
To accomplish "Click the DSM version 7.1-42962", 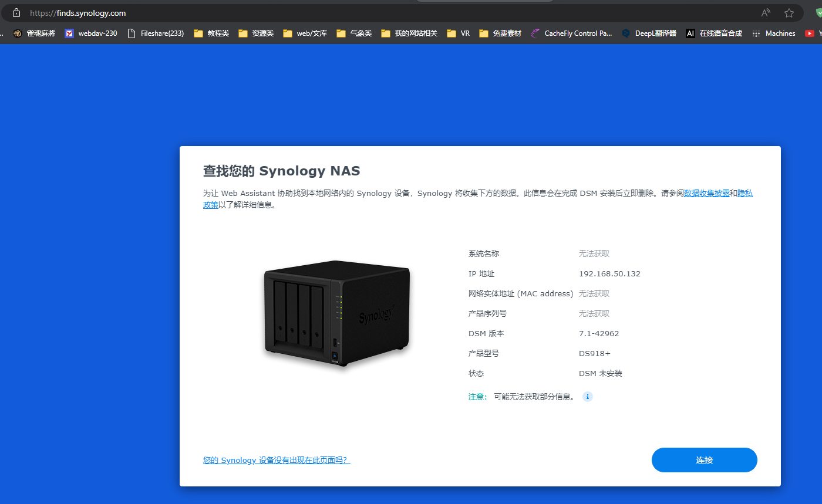I will click(599, 334).
